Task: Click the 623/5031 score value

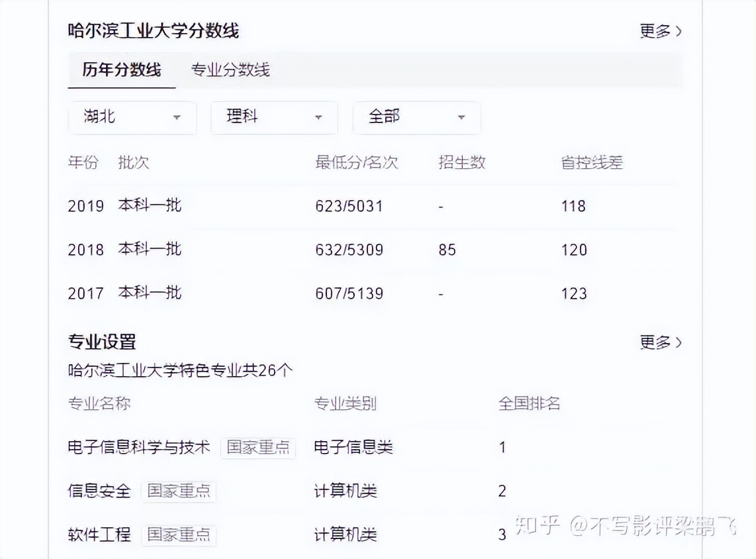Action: click(349, 207)
